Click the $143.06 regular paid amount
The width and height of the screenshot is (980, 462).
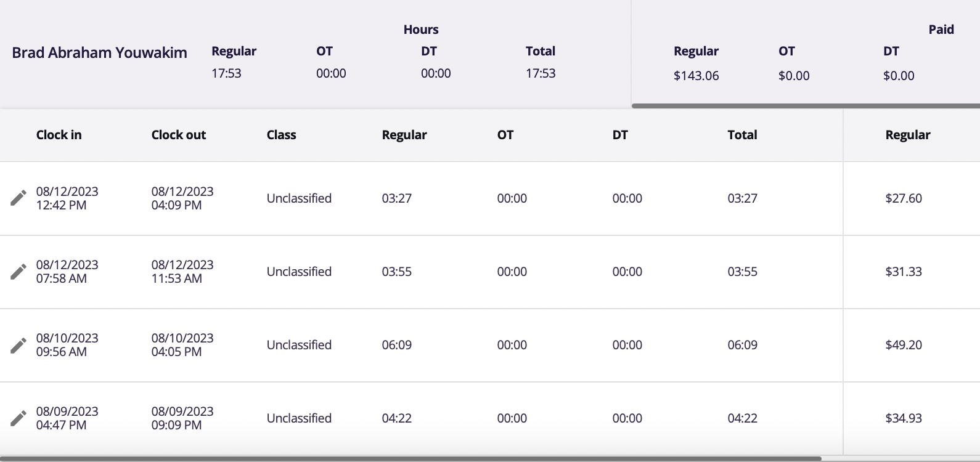[x=696, y=76]
